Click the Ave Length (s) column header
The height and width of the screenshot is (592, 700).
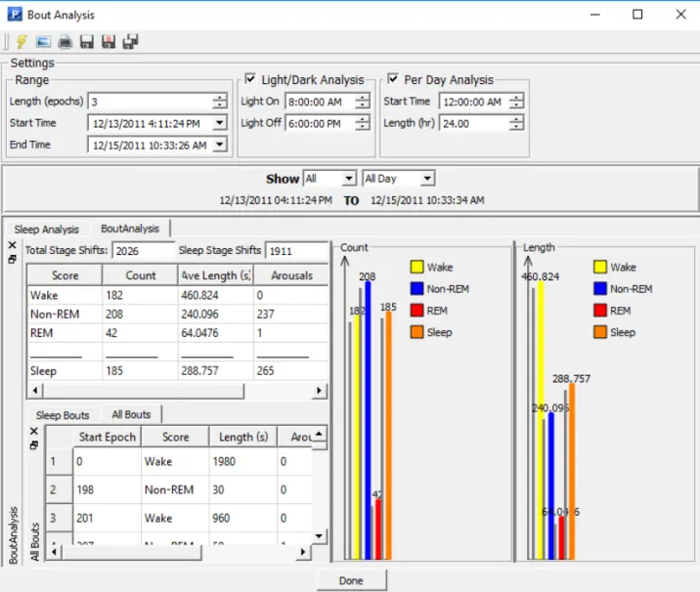pyautogui.click(x=216, y=275)
